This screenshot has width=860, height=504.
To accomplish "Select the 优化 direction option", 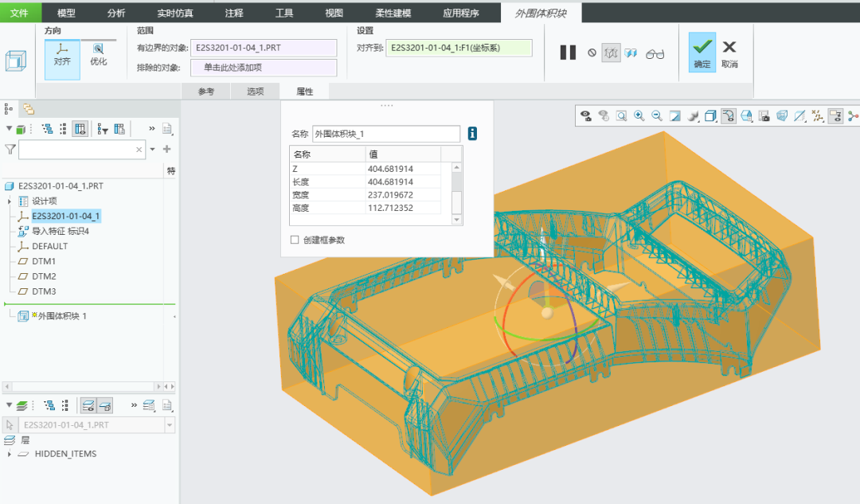I will 99,55.
